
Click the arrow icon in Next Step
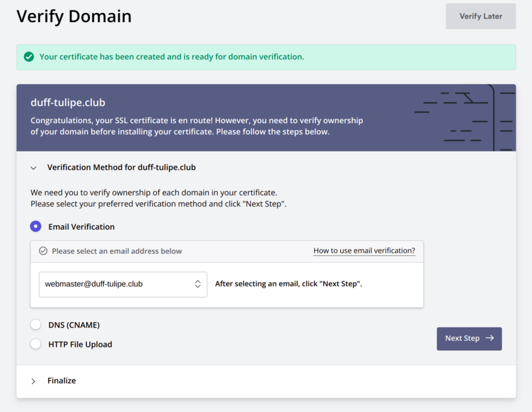coord(489,338)
